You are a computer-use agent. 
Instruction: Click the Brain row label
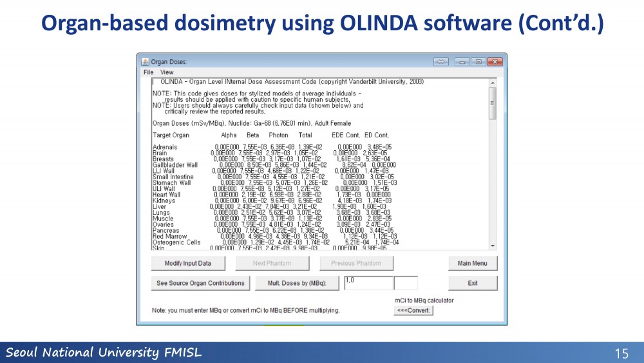[x=160, y=153]
